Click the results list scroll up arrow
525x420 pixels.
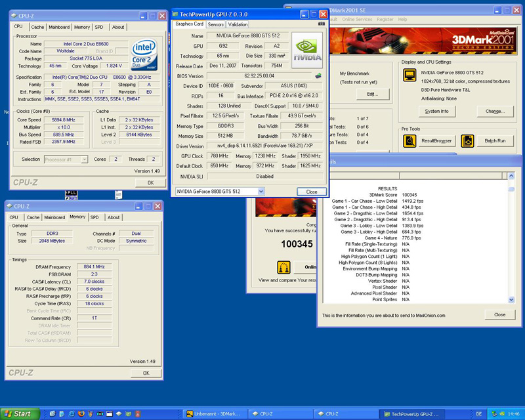(511, 176)
